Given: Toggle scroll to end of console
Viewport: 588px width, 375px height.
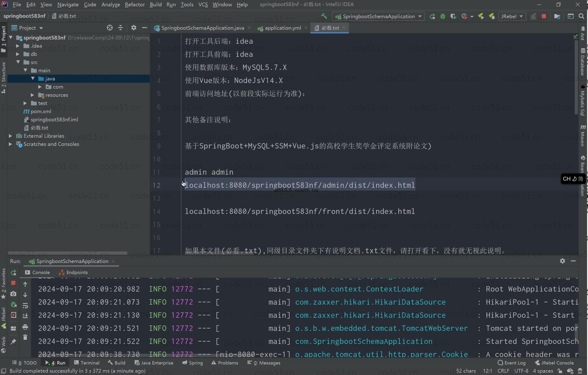Looking at the screenshot, I should [x=25, y=316].
